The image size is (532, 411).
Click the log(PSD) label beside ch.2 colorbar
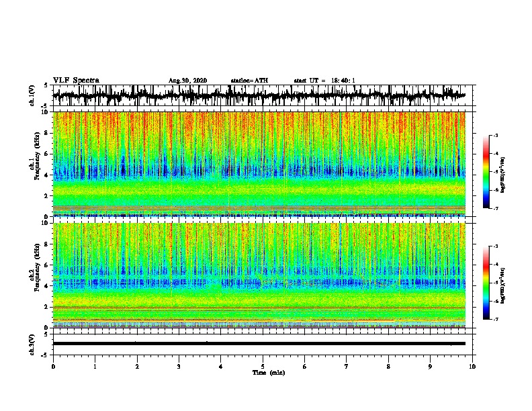point(503,285)
